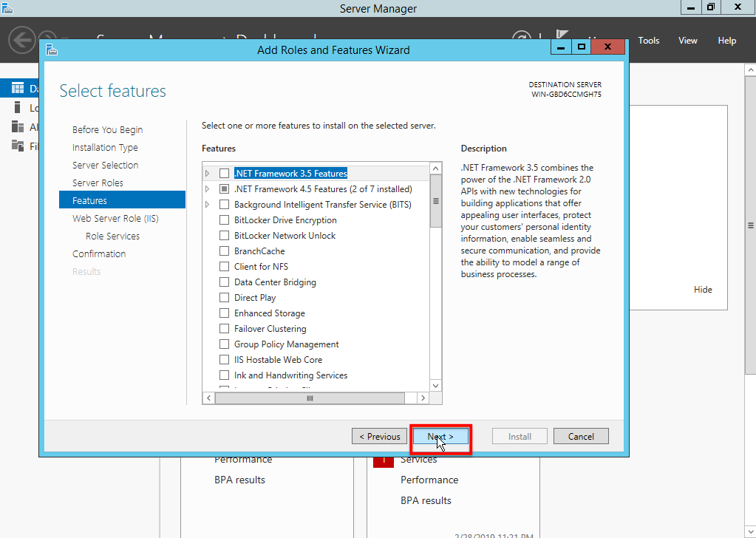Viewport: 756px width, 538px height.
Task: Click the Hide link in Server Manager
Action: pos(703,289)
